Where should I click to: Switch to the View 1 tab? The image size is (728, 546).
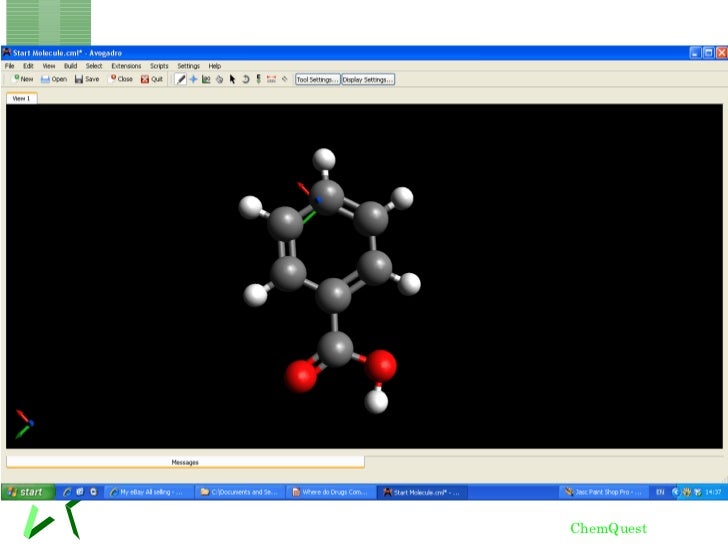[x=21, y=98]
